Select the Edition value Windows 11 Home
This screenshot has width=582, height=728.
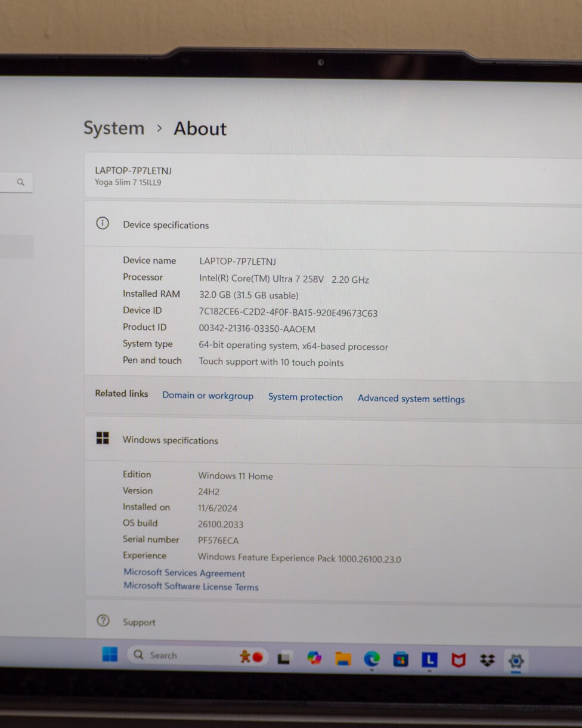pyautogui.click(x=236, y=476)
